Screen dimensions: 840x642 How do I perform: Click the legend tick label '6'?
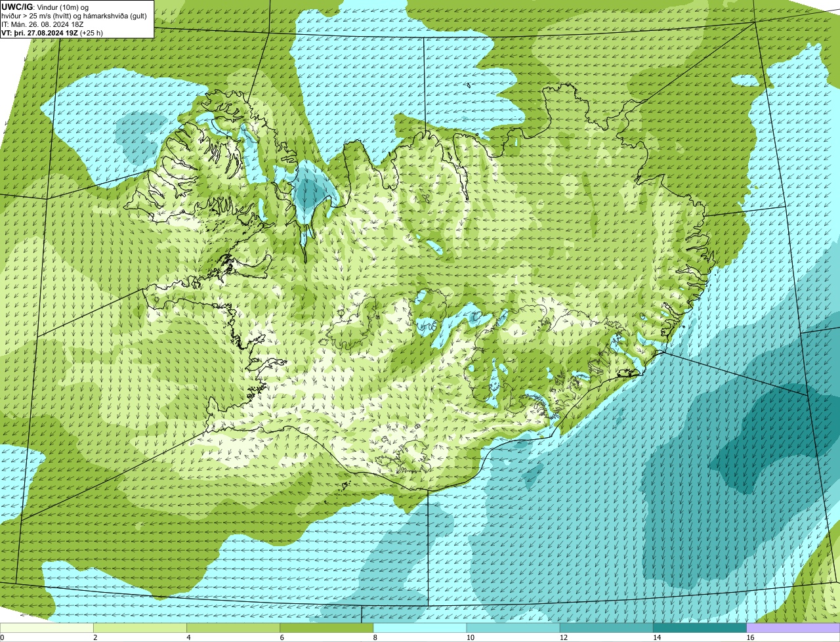click(x=282, y=637)
